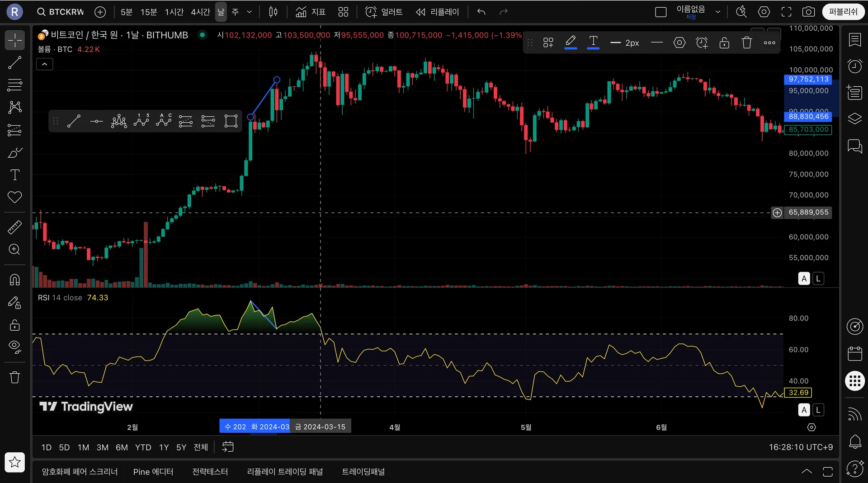868x483 pixels.
Task: Click the camera snapshot icon
Action: (x=808, y=12)
